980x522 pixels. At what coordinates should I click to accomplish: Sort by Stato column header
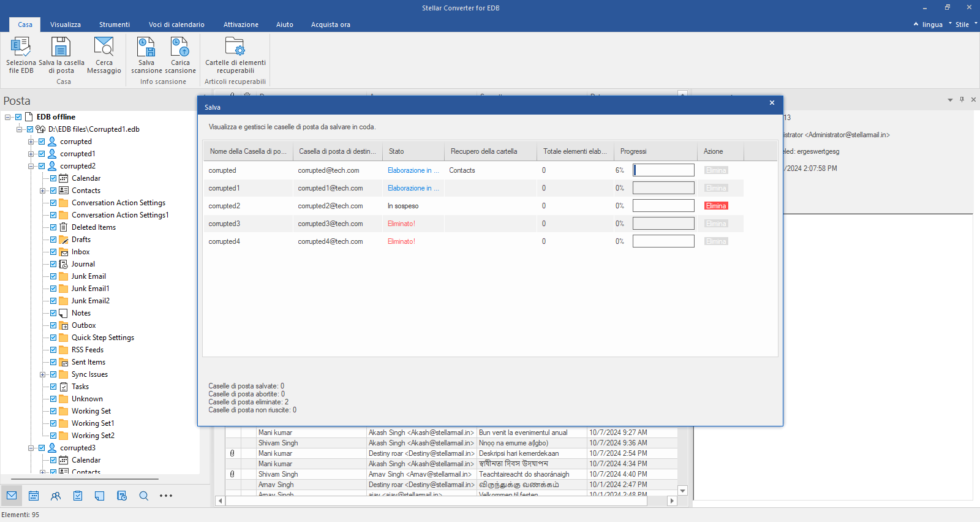[x=413, y=151]
